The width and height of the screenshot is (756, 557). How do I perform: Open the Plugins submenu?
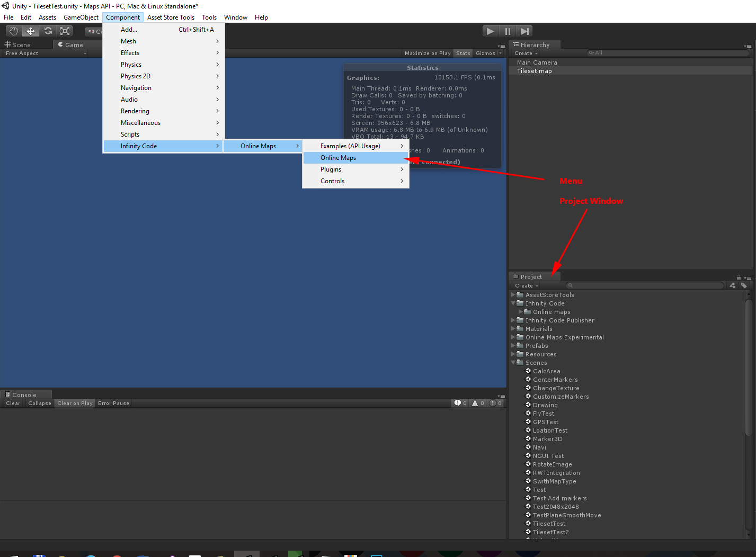click(x=355, y=169)
